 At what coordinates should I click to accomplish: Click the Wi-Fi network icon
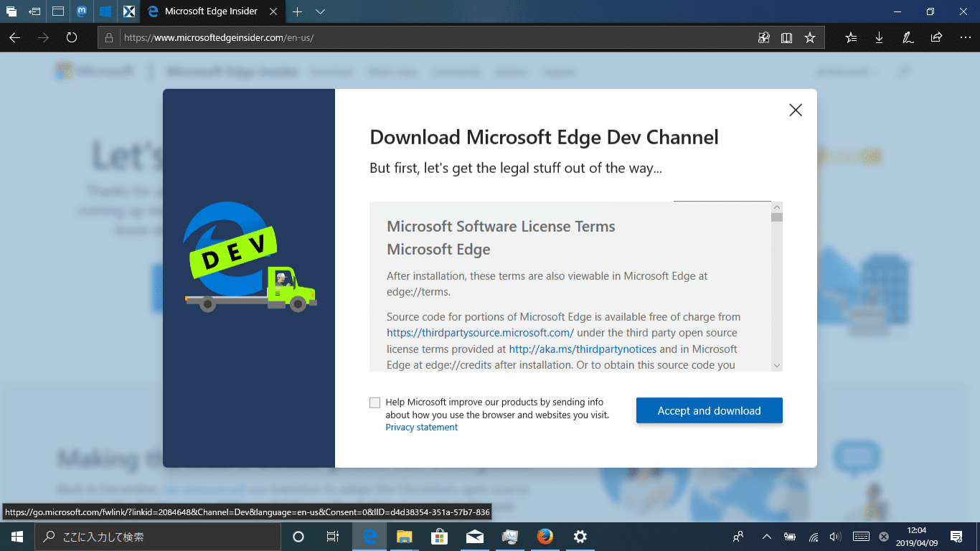[814, 537]
